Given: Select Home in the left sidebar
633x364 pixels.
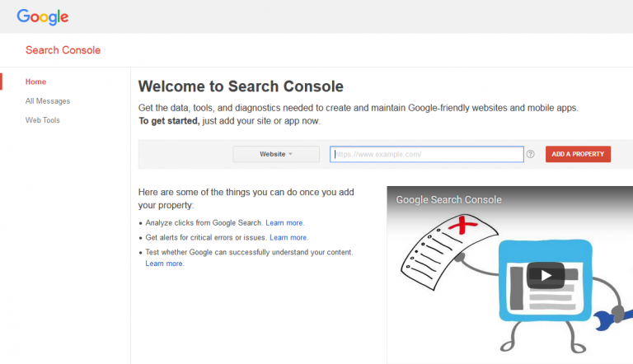Looking at the screenshot, I should [35, 82].
